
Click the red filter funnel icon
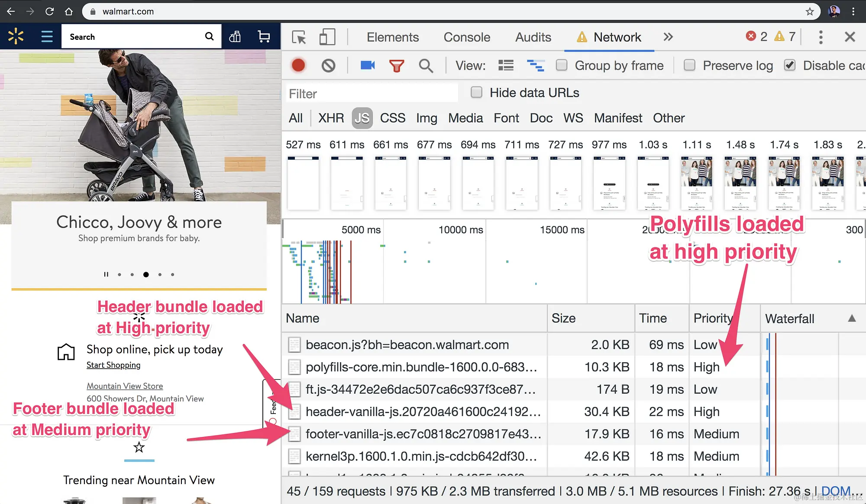pyautogui.click(x=396, y=65)
